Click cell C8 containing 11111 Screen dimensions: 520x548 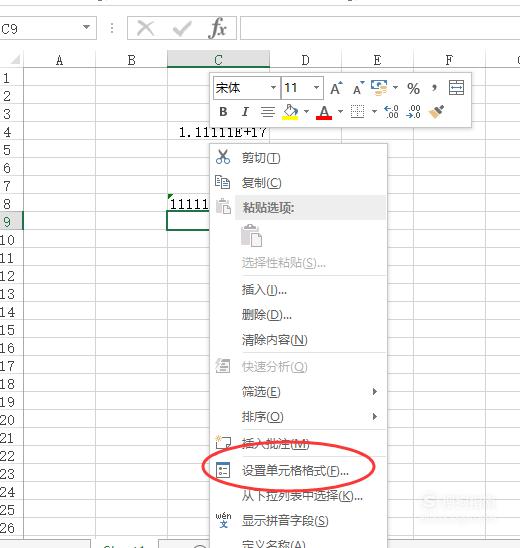189,204
